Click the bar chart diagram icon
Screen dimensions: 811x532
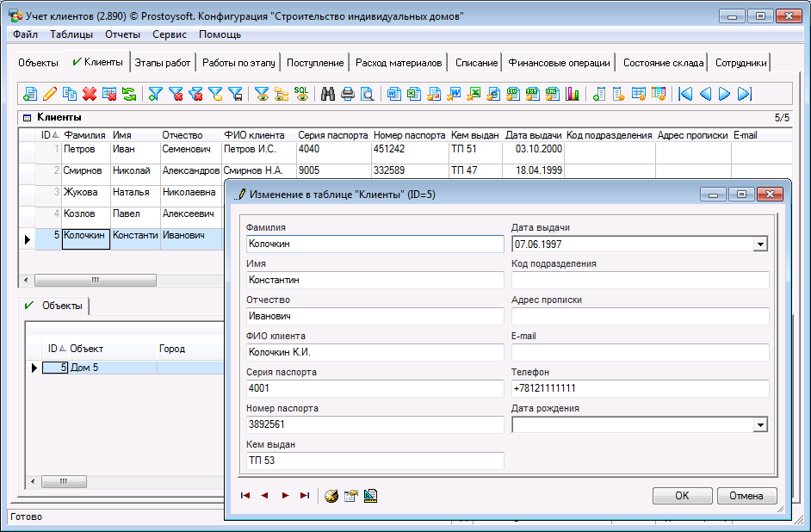click(x=573, y=94)
